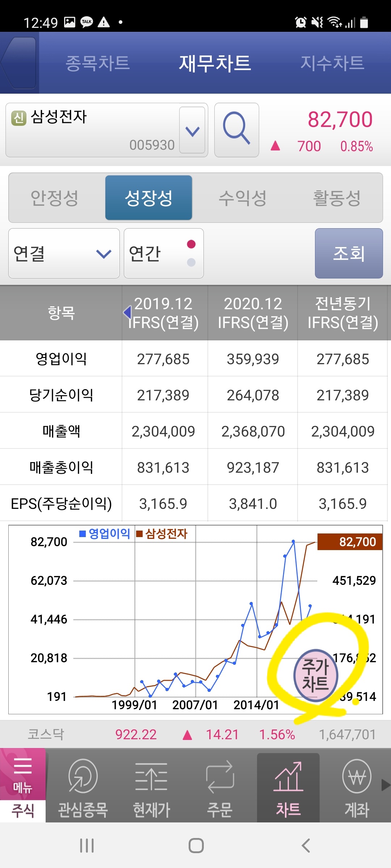Tap the left triangle beside 2019.12 column
The height and width of the screenshot is (868, 391).
pyautogui.click(x=127, y=312)
